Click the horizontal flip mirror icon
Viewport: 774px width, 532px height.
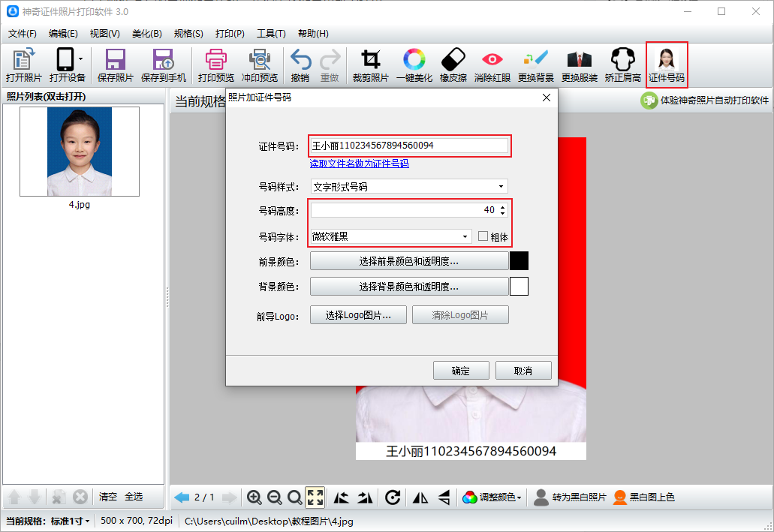pos(420,497)
